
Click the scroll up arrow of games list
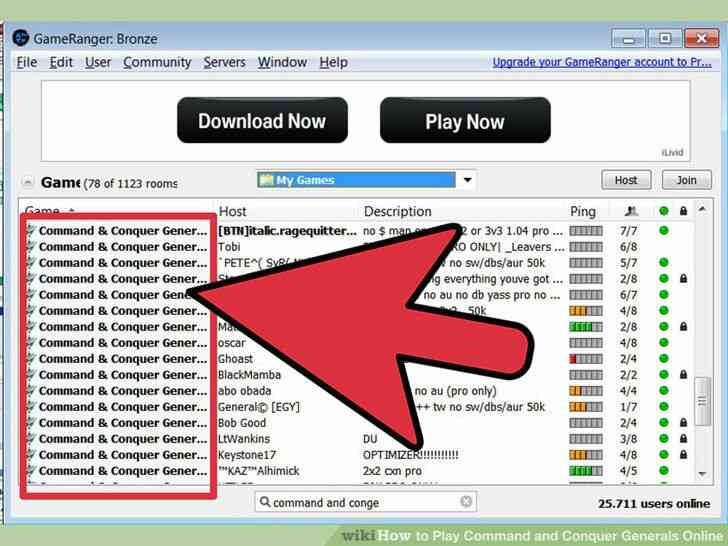[x=702, y=210]
